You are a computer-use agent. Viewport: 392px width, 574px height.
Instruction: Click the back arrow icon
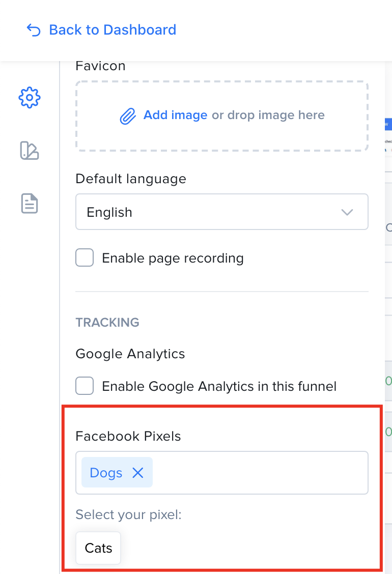pyautogui.click(x=34, y=30)
